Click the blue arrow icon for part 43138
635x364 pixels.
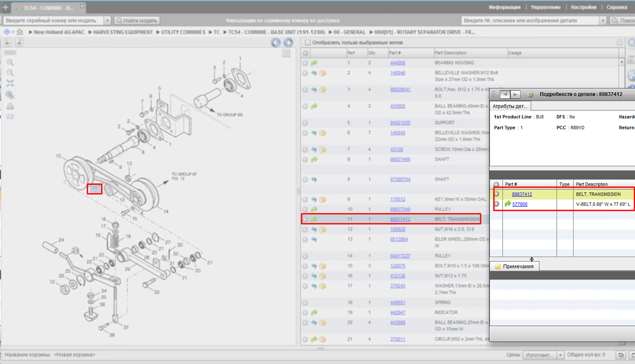click(x=314, y=150)
